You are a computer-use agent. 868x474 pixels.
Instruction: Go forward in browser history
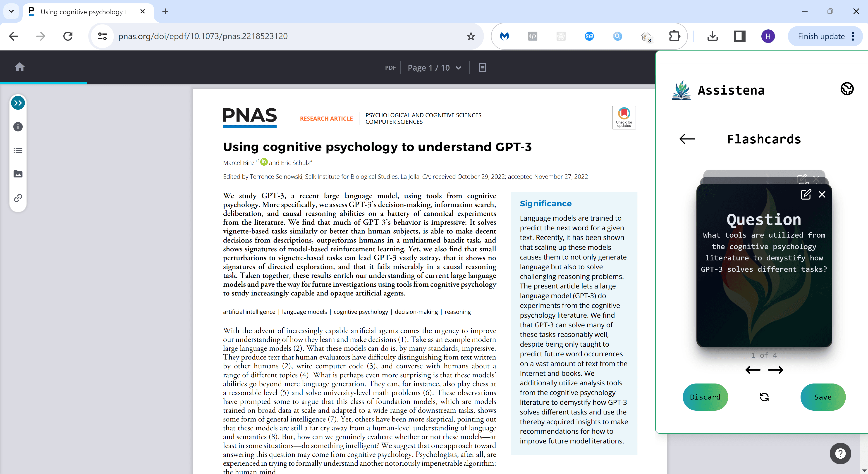point(41,36)
